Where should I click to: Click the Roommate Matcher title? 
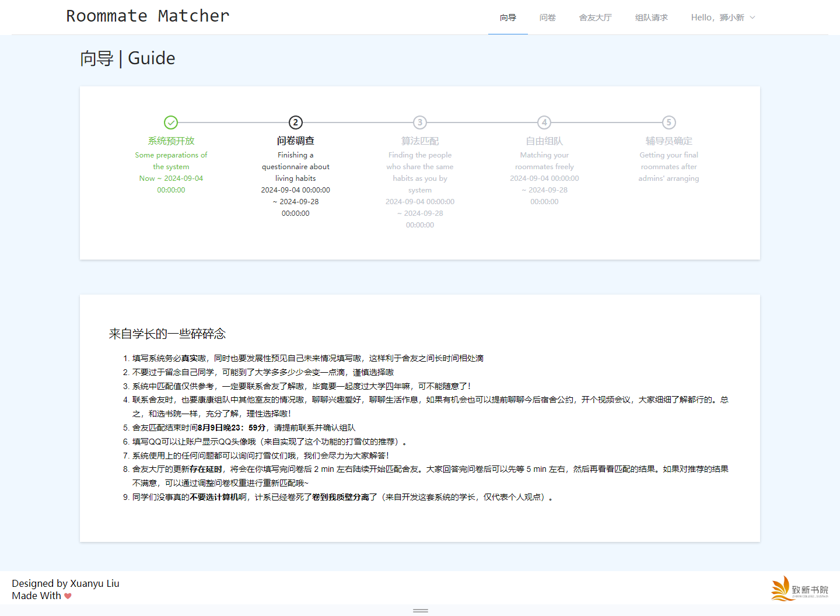click(148, 16)
